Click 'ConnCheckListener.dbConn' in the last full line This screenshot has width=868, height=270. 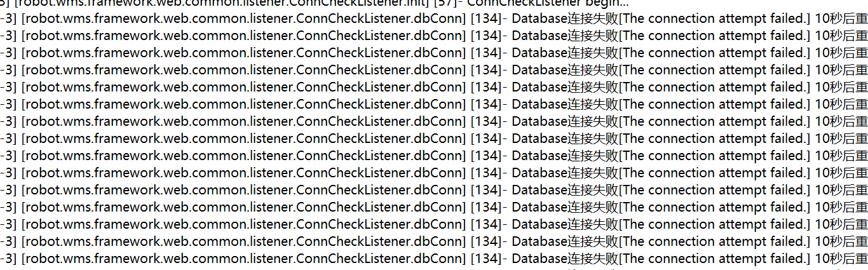[x=378, y=259]
